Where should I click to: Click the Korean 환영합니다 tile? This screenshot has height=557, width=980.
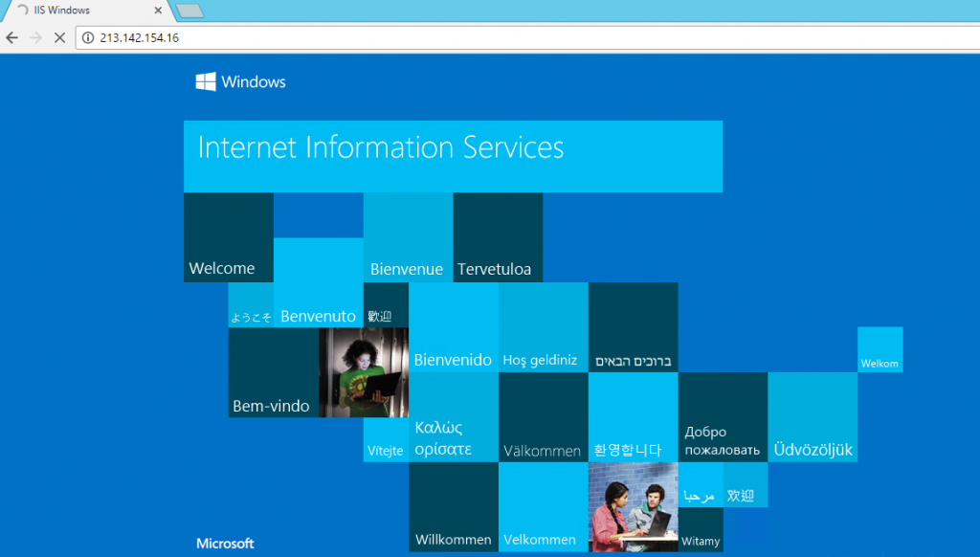(634, 417)
